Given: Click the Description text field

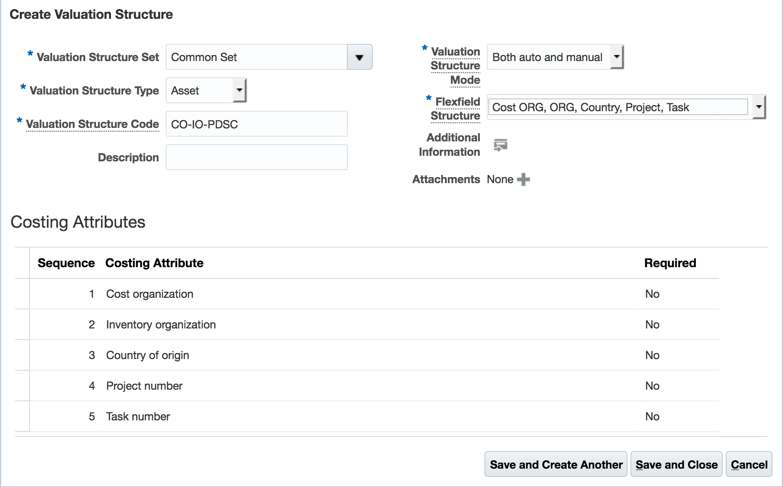Looking at the screenshot, I should click(257, 158).
